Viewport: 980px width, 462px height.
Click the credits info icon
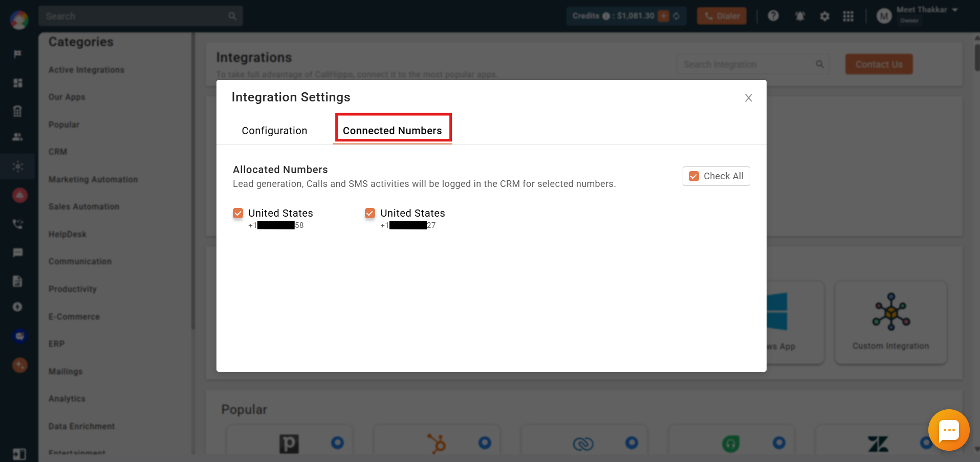click(x=606, y=16)
